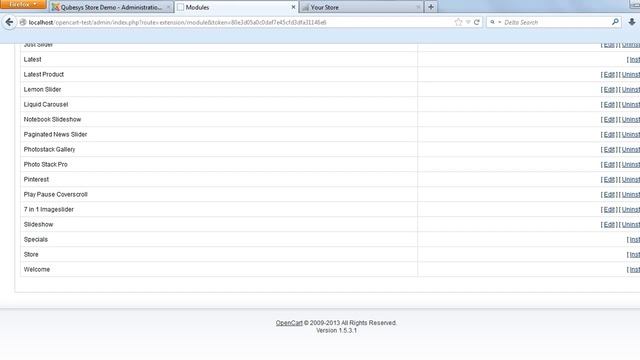Edit the Photo Stack Pro module
The height and width of the screenshot is (360, 640).
609,164
